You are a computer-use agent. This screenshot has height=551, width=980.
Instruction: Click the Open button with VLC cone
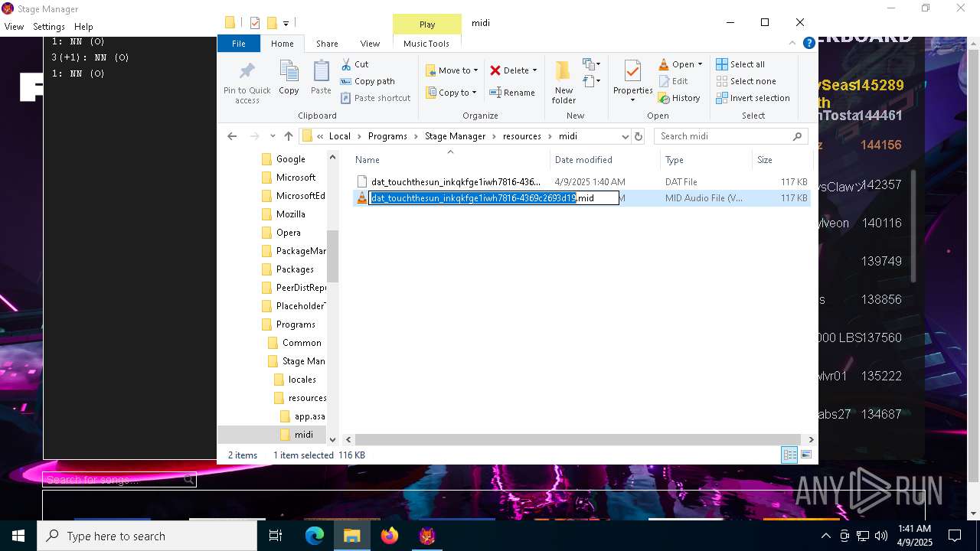676,64
